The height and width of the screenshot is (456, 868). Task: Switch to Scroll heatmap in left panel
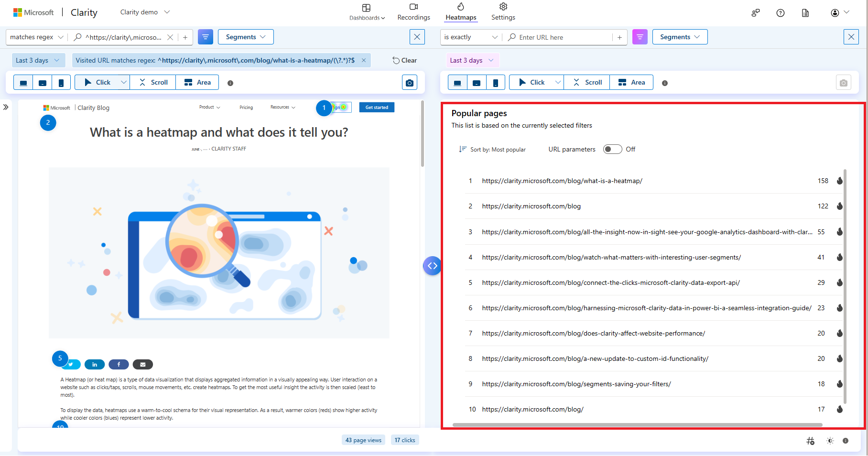coord(153,82)
